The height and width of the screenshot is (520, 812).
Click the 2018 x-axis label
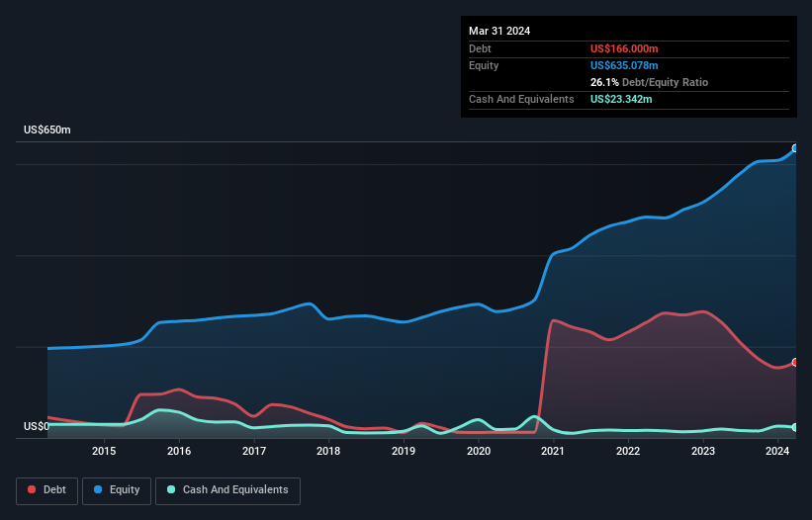[328, 451]
